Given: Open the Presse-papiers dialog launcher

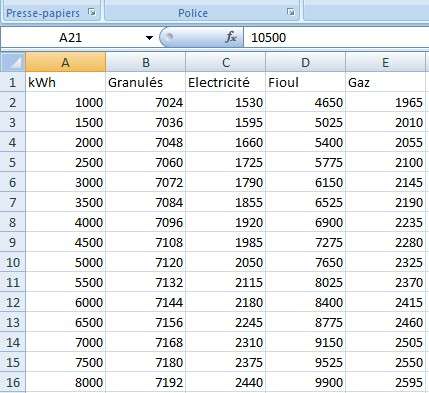Looking at the screenshot, I should pyautogui.click(x=91, y=12).
